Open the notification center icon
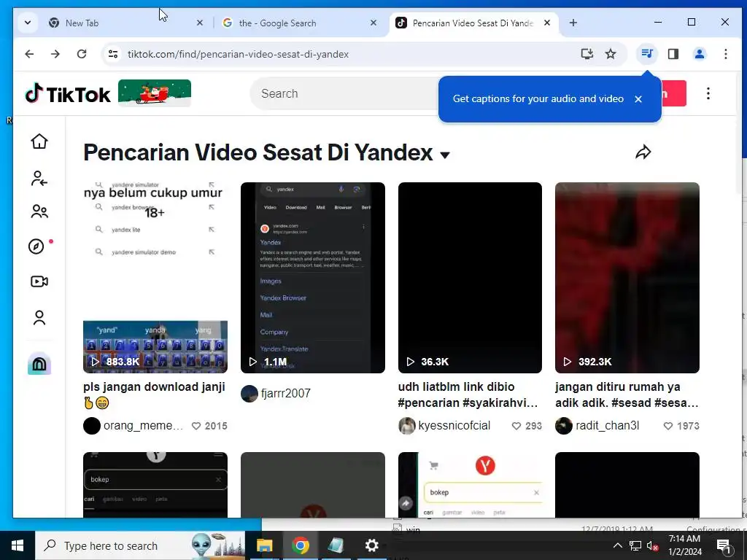 coord(724,545)
